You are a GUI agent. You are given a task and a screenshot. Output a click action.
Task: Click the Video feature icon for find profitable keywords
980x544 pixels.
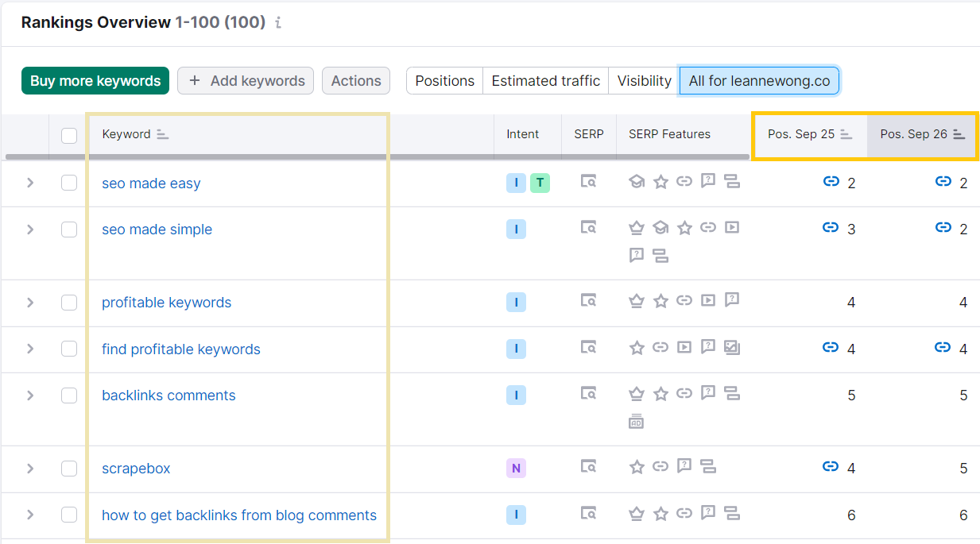(x=684, y=348)
